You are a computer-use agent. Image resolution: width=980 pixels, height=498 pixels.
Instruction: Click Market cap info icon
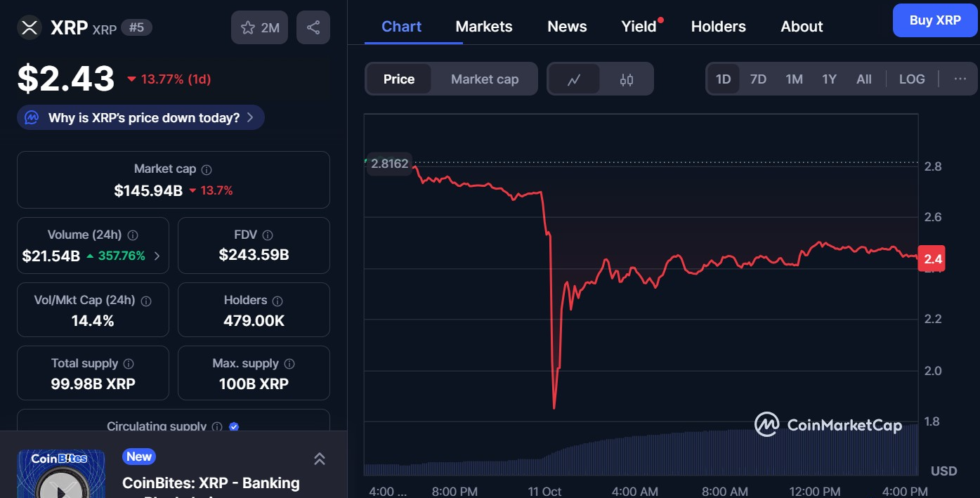click(x=207, y=169)
